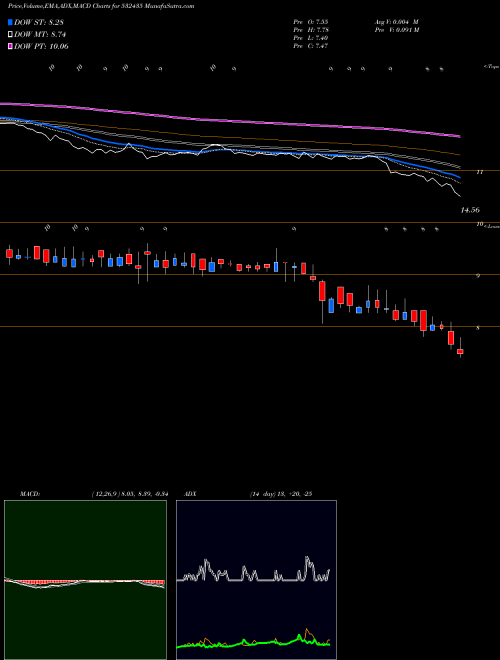The height and width of the screenshot is (660, 500).
Task: Click the 'Pre L: 7.40' low value
Action: pos(311,38)
